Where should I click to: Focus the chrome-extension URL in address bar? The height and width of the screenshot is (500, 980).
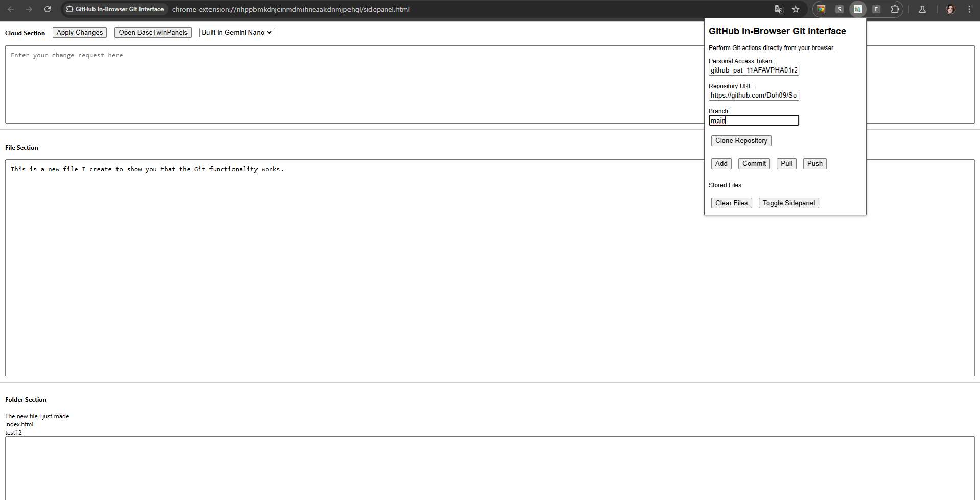[291, 9]
